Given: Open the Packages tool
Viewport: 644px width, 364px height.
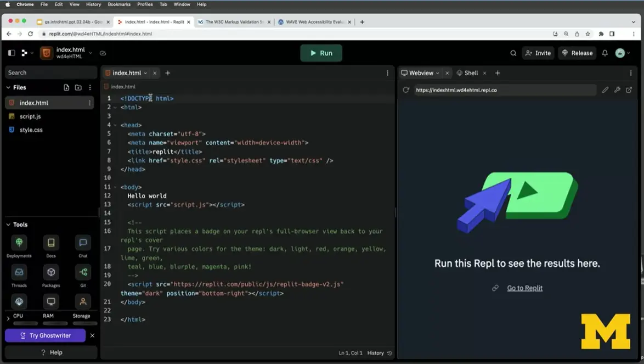Looking at the screenshot, I should point(51,272).
